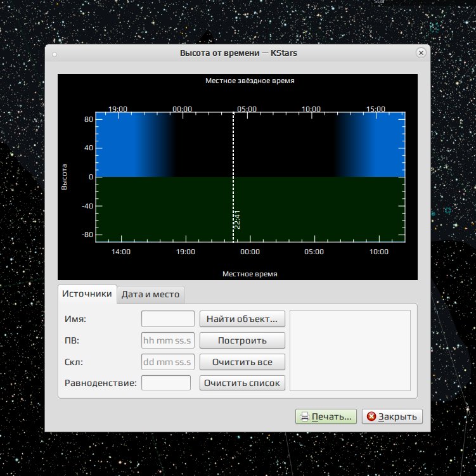This screenshot has height=476, width=476.
Task: Click the window menu dot in title bar
Action: pyautogui.click(x=55, y=55)
